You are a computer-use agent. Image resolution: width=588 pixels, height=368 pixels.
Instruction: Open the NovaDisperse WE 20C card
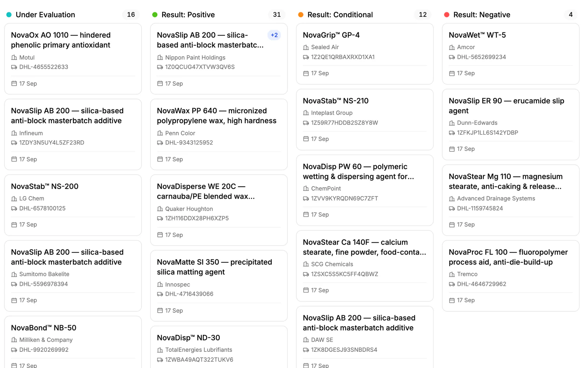point(219,210)
